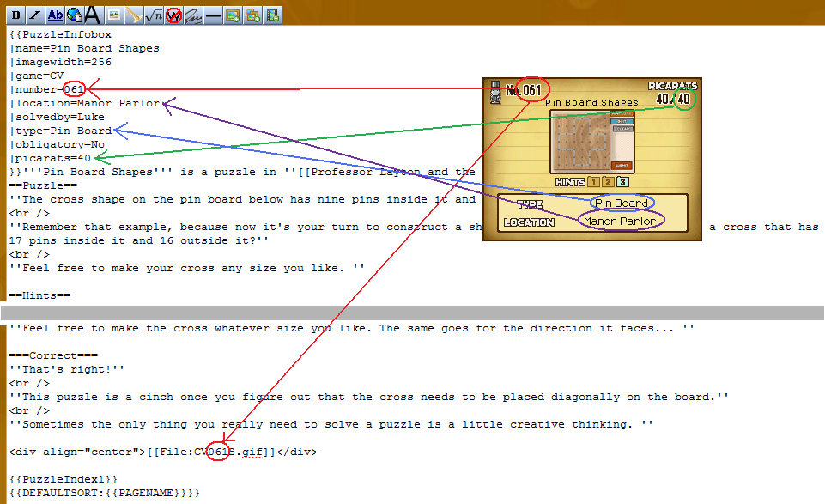Click the Hint 2 button in puzzle image
This screenshot has width=825, height=504.
(x=608, y=182)
